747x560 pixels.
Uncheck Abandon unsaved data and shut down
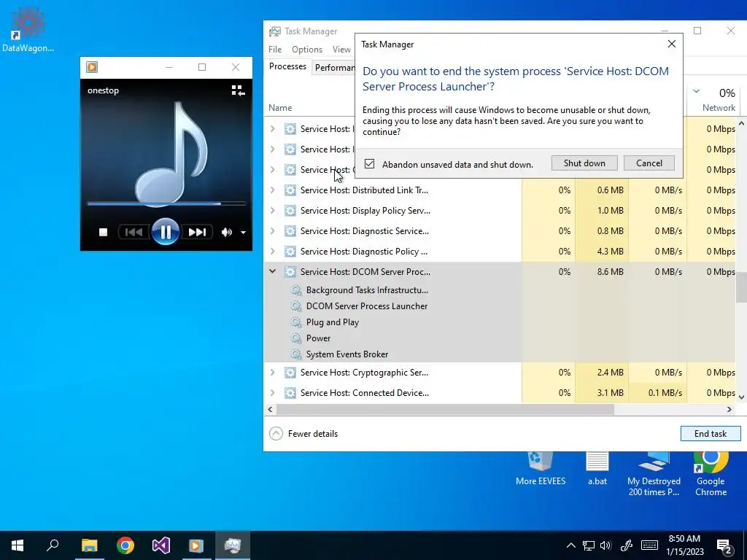pyautogui.click(x=369, y=164)
